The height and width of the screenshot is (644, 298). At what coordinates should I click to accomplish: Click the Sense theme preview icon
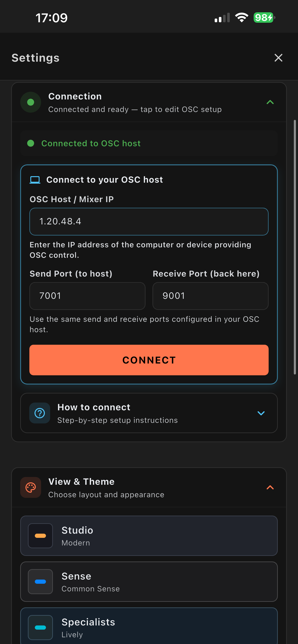point(41,582)
